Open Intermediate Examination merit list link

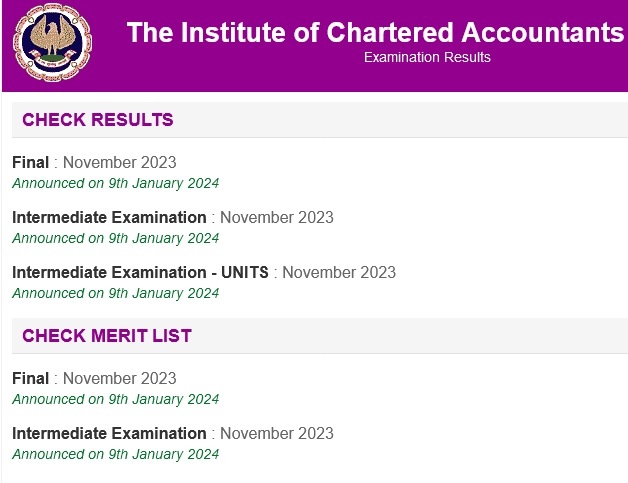click(109, 433)
